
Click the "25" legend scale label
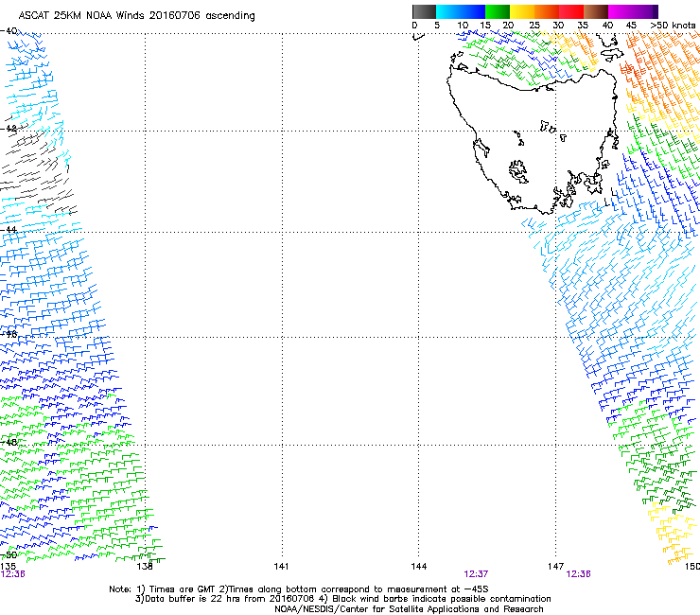point(534,26)
